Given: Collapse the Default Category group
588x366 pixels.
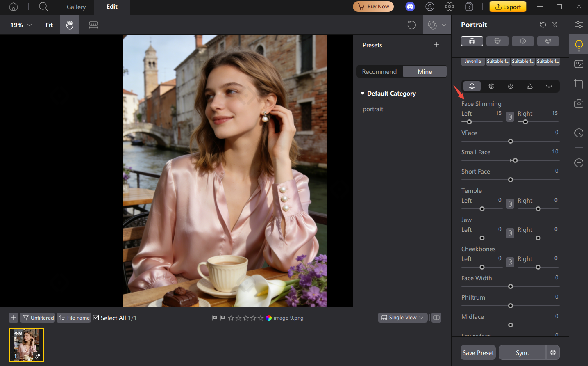Looking at the screenshot, I should coord(363,93).
